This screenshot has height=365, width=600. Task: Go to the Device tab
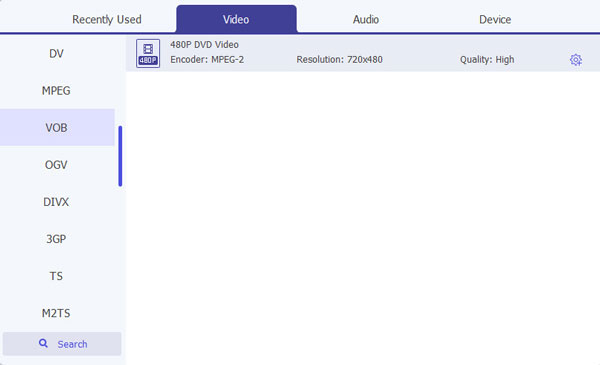point(495,20)
